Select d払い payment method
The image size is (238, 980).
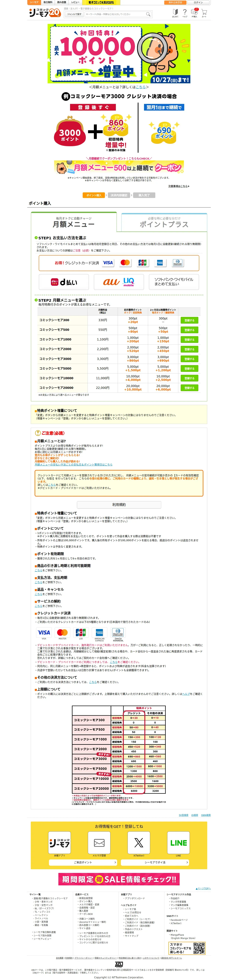pyautogui.click(x=64, y=282)
